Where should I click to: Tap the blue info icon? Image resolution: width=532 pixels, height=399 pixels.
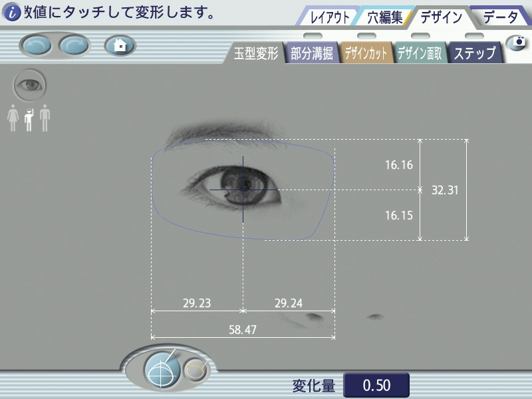pos(12,12)
